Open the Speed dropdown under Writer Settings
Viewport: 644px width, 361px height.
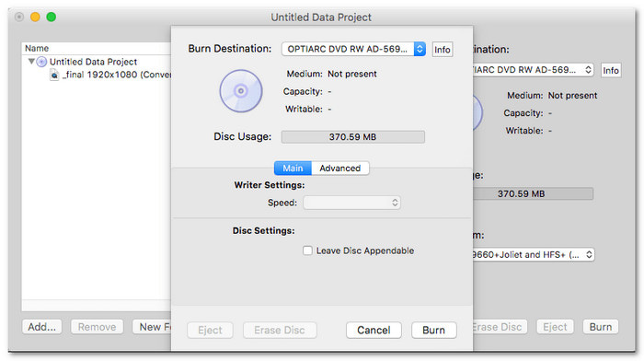pyautogui.click(x=352, y=203)
